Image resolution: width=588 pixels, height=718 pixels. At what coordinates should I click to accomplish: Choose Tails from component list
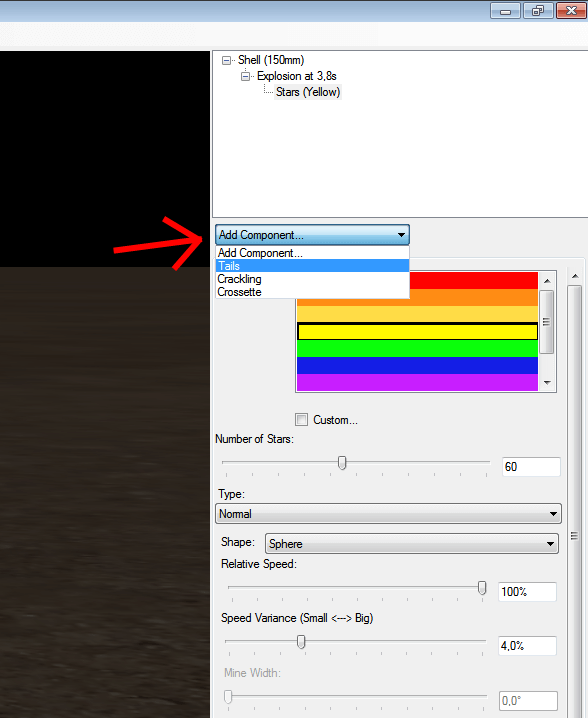pos(312,266)
